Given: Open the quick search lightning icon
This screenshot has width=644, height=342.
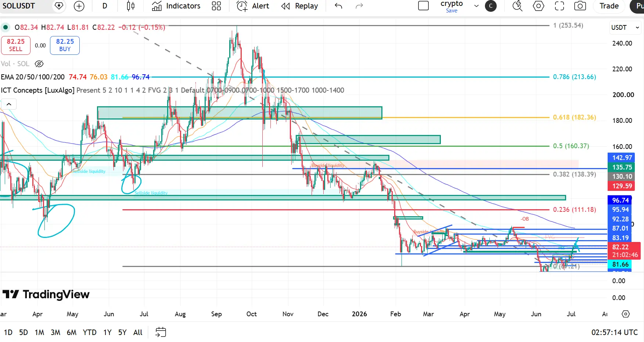Looking at the screenshot, I should (518, 6).
